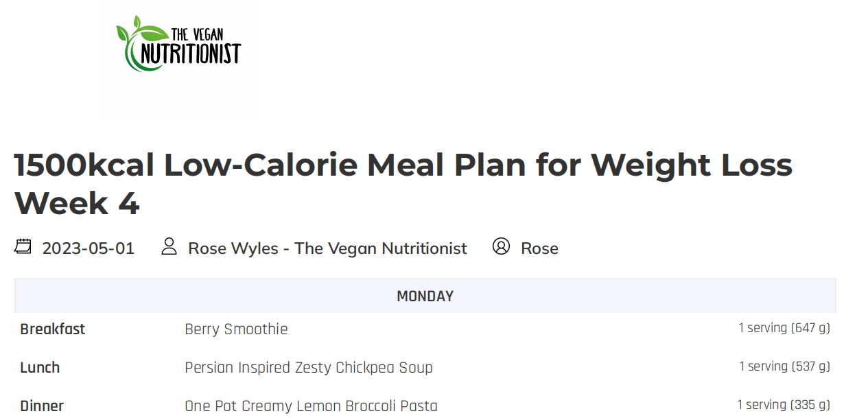Screen dimensions: 868x420
Task: Click 'Week 4' in the page title
Action: (x=77, y=204)
